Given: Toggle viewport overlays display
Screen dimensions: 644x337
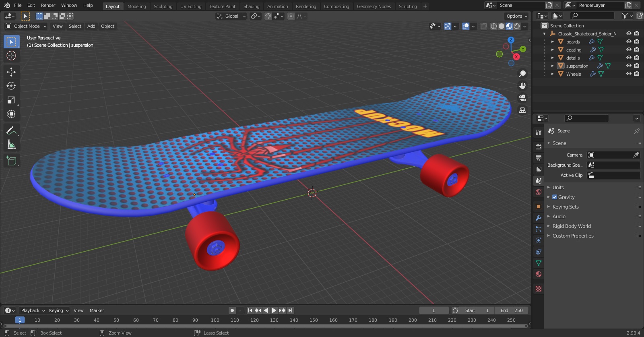Looking at the screenshot, I should tap(466, 26).
